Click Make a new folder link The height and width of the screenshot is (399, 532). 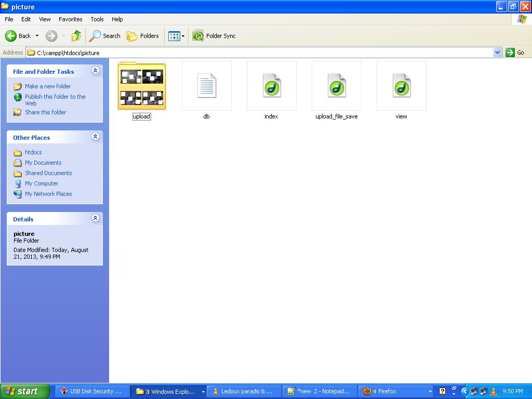click(48, 86)
